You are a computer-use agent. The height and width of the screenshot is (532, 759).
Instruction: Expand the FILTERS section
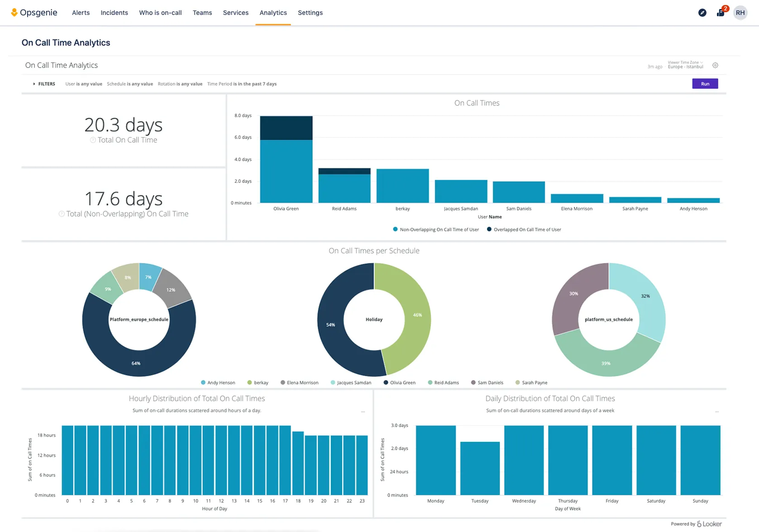44,84
